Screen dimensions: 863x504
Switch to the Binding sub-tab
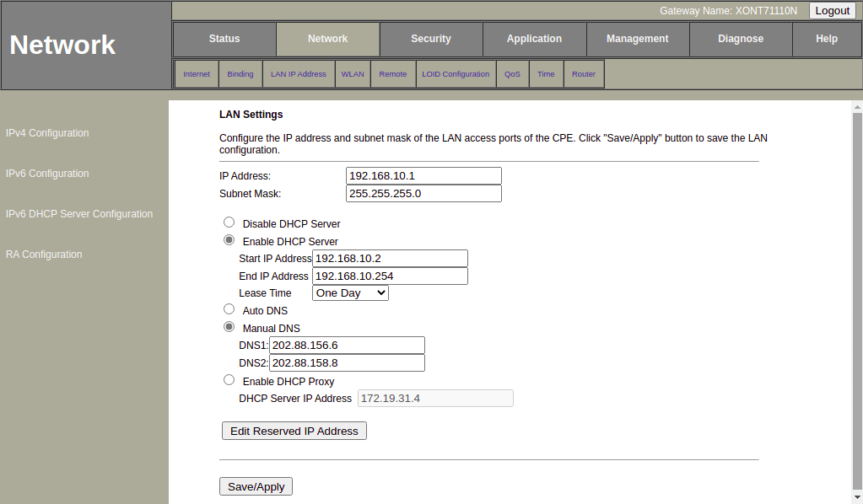click(x=240, y=73)
